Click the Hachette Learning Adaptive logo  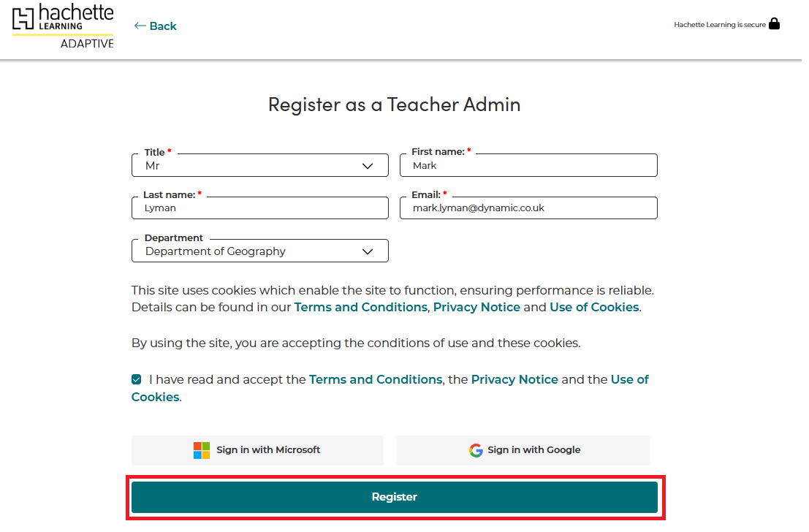point(63,26)
